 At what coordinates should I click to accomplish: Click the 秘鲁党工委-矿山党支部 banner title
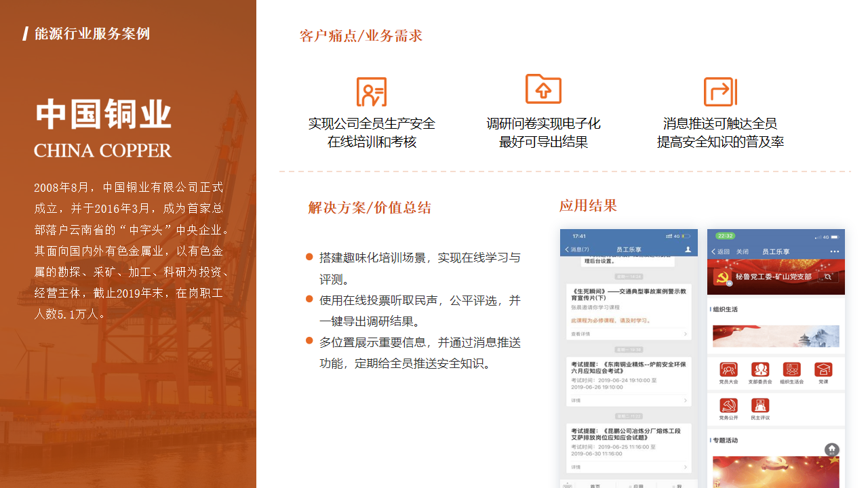point(774,277)
